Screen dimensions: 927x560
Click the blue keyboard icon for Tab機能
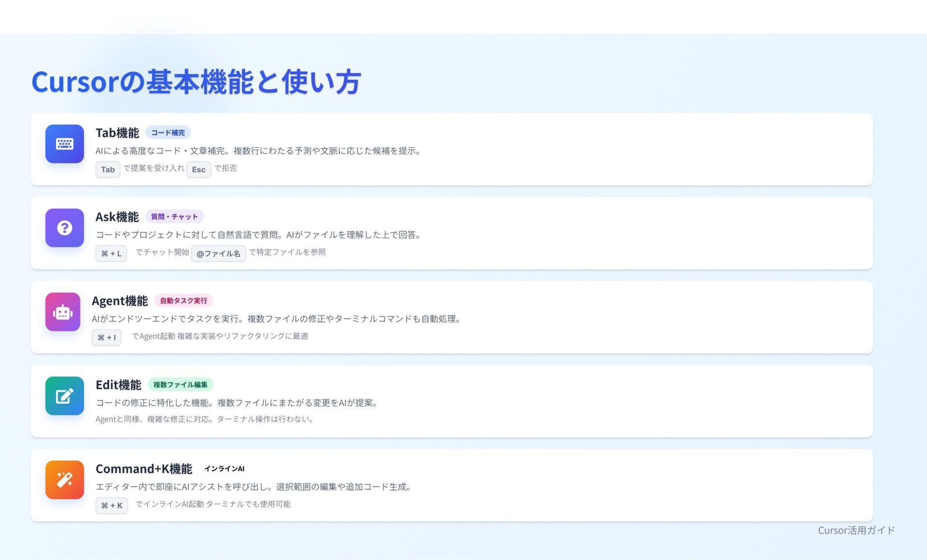pos(65,144)
